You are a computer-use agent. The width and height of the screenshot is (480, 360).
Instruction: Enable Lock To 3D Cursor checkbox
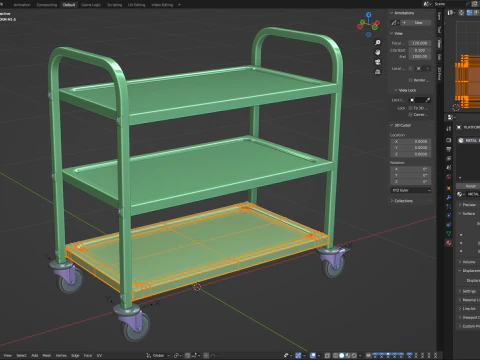point(410,108)
